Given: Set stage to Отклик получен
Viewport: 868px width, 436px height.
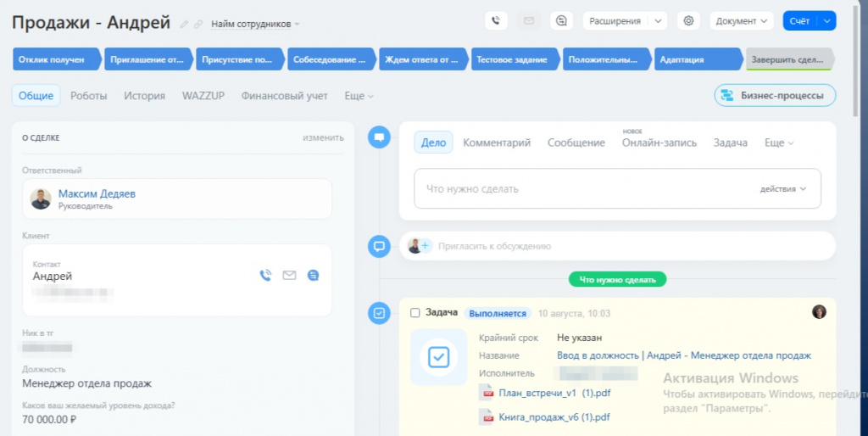Looking at the screenshot, I should (55, 59).
